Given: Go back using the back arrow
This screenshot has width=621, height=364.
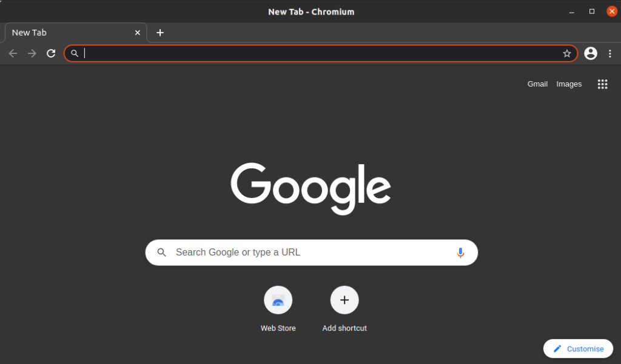Looking at the screenshot, I should [x=13, y=53].
